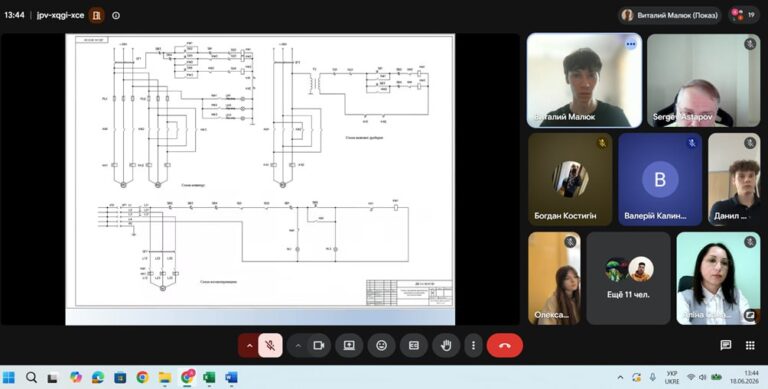This screenshot has height=389, width=768.
Task: Turn off the camera button
Action: (x=319, y=345)
